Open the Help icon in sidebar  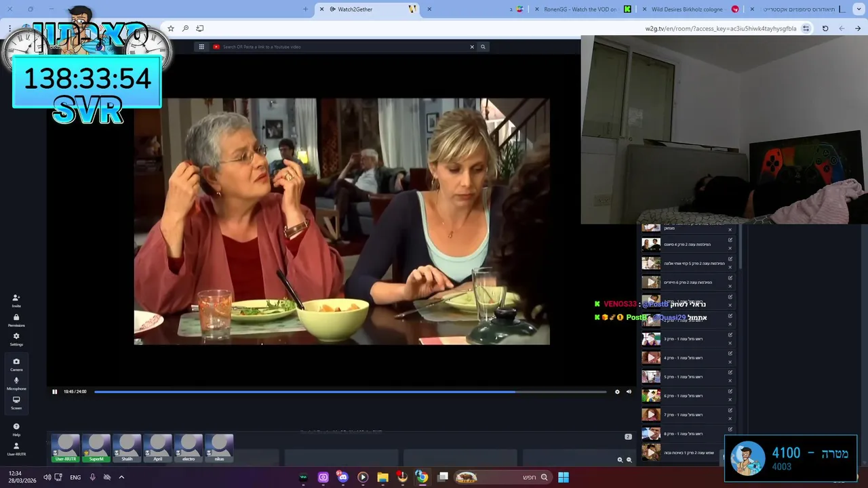tap(16, 429)
